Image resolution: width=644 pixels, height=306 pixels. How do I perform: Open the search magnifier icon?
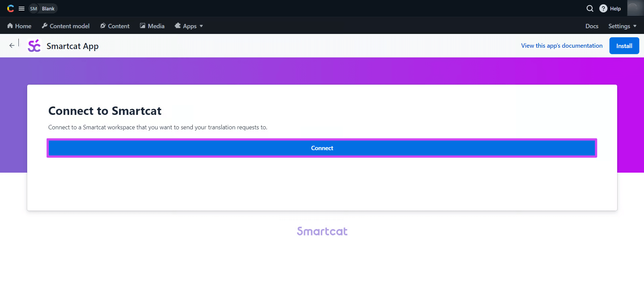pyautogui.click(x=590, y=8)
